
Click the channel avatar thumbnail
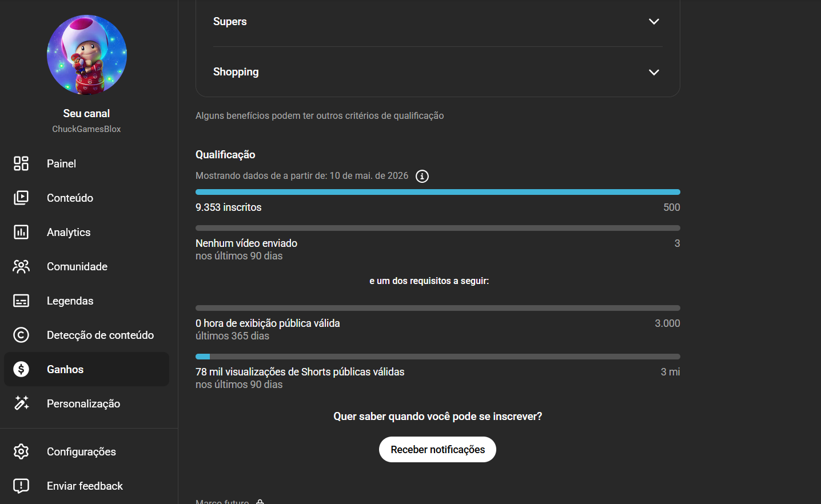tap(87, 55)
